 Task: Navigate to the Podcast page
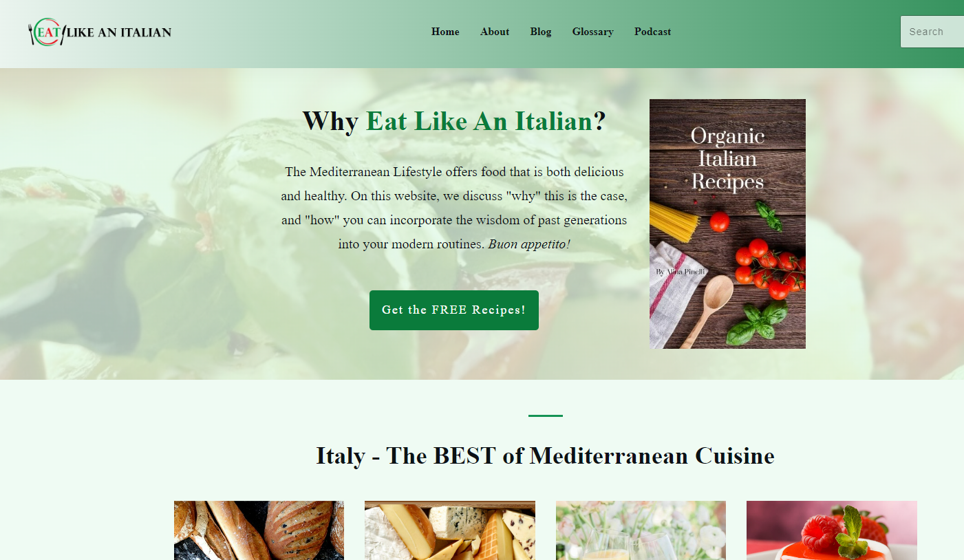pyautogui.click(x=652, y=32)
